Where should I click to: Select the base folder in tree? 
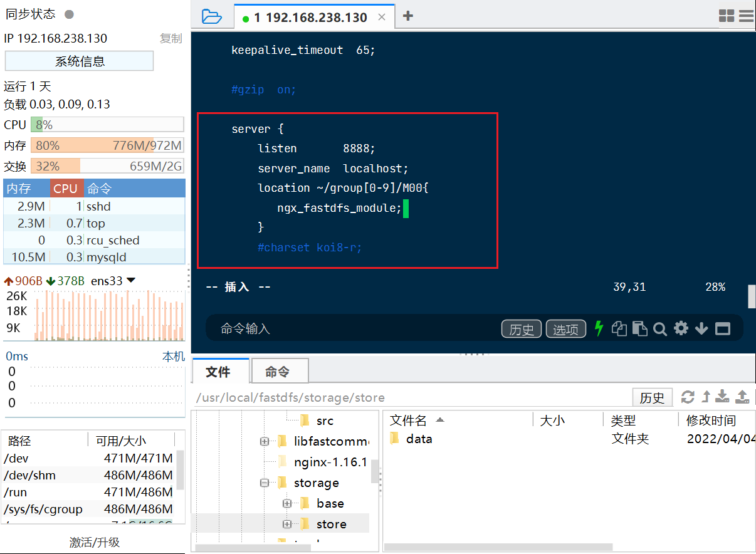click(330, 503)
